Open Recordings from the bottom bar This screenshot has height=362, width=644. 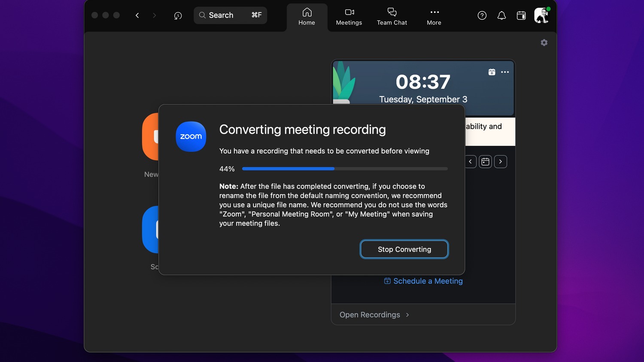[374, 315]
